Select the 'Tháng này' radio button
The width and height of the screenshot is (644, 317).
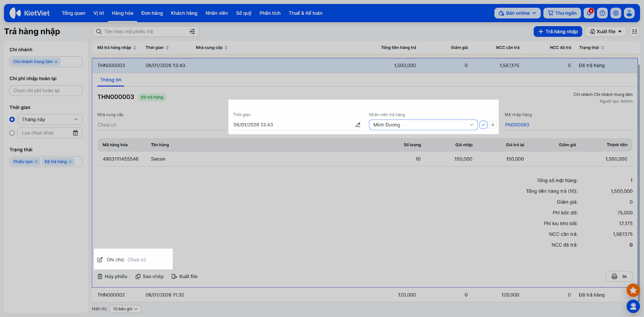pyautogui.click(x=12, y=119)
